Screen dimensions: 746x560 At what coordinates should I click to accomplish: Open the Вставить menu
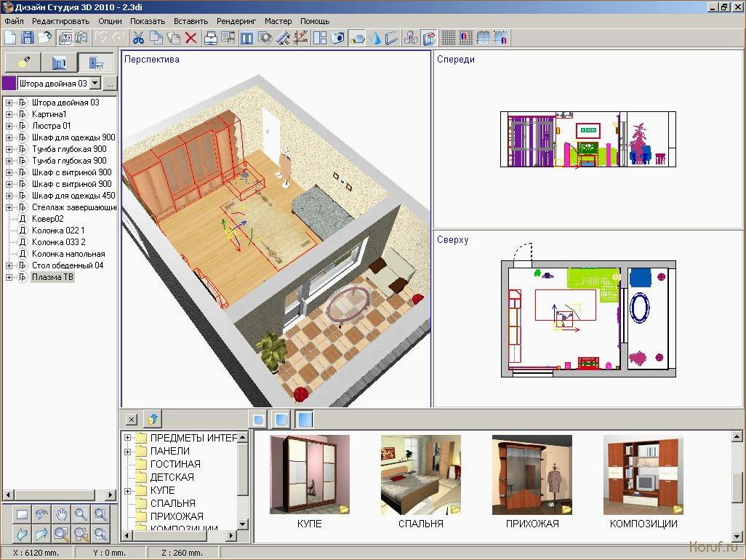pyautogui.click(x=190, y=21)
